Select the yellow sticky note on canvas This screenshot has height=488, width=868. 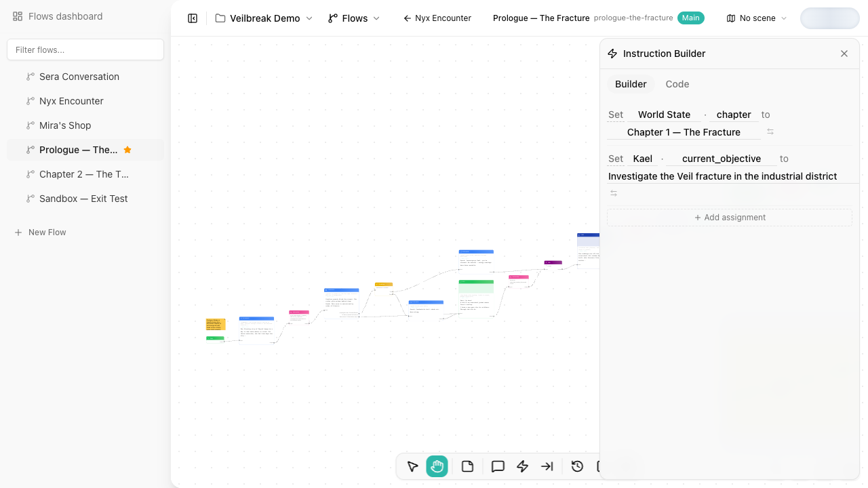(x=216, y=325)
